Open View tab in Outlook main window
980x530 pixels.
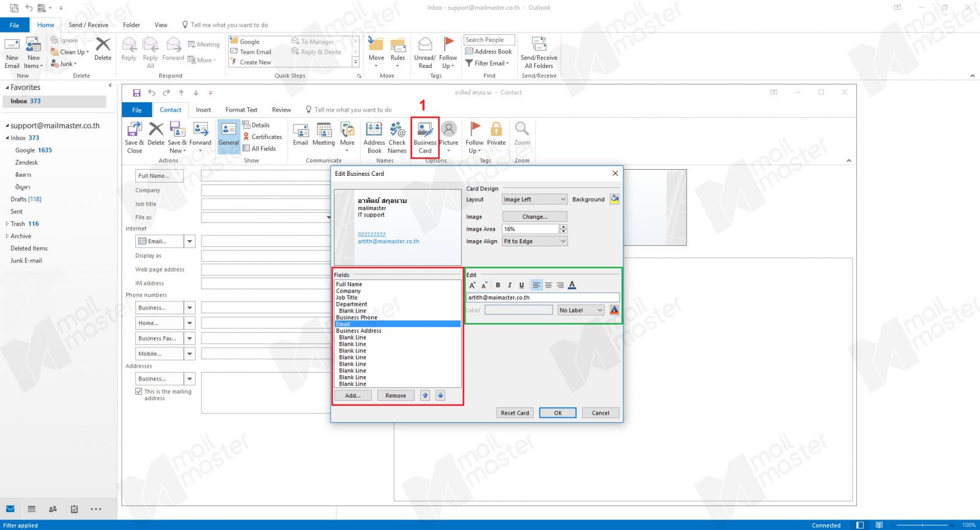coord(161,25)
